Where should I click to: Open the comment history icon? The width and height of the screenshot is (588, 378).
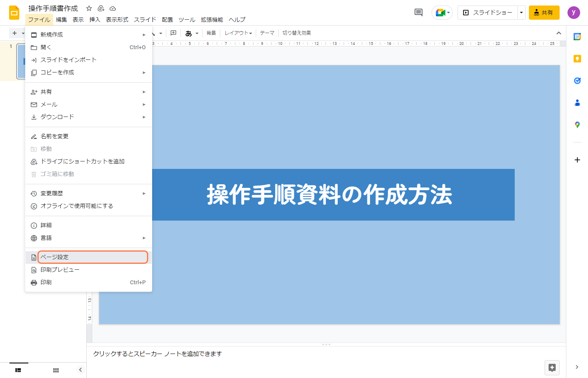pos(419,13)
